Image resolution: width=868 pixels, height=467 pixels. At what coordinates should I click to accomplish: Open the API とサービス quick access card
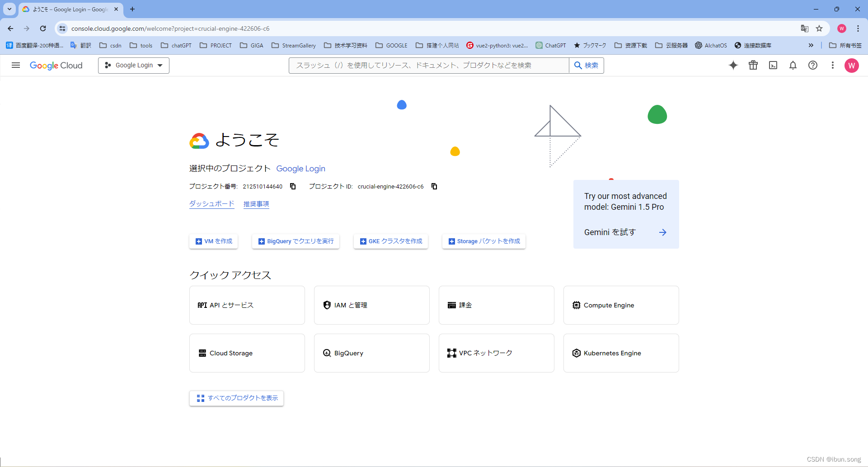247,305
